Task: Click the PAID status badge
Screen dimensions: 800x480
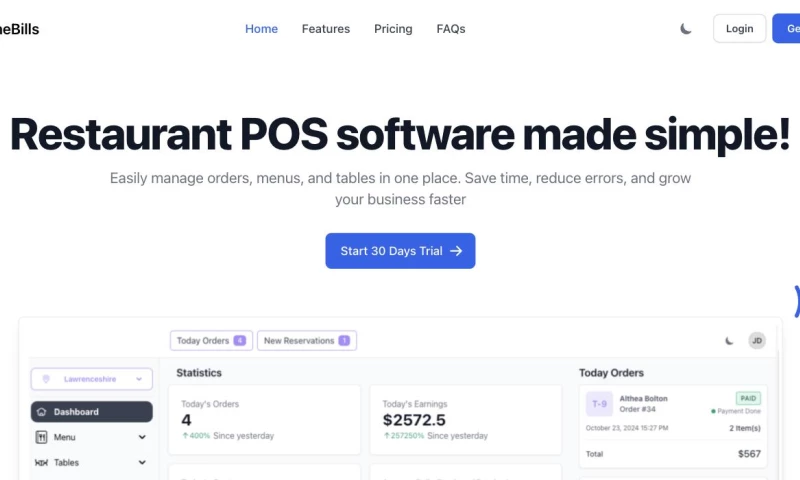Action: [748, 398]
